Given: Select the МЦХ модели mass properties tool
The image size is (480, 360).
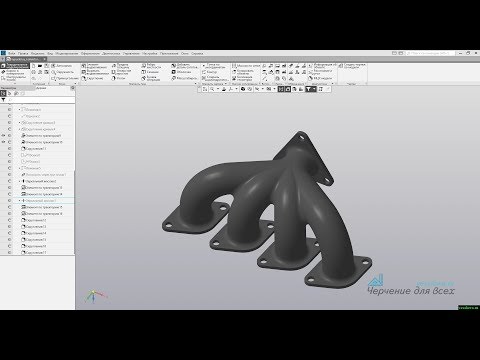Looking at the screenshot, I should (320, 78).
